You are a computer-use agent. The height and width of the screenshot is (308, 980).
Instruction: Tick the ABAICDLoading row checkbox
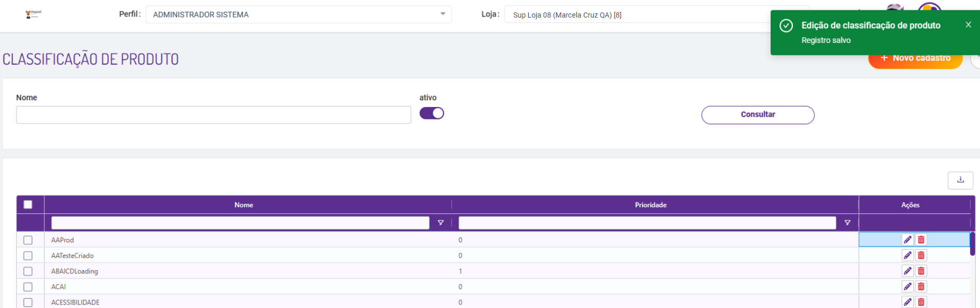click(28, 271)
